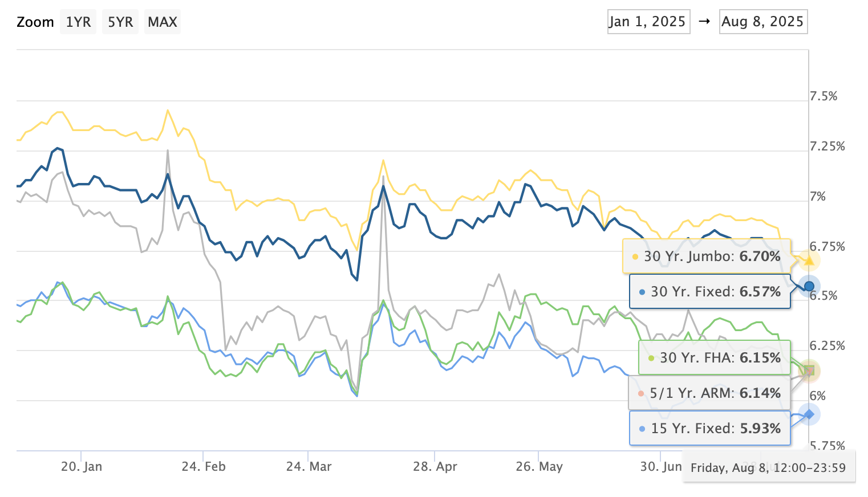Edit the end date Aug 8, 2025

pyautogui.click(x=763, y=22)
